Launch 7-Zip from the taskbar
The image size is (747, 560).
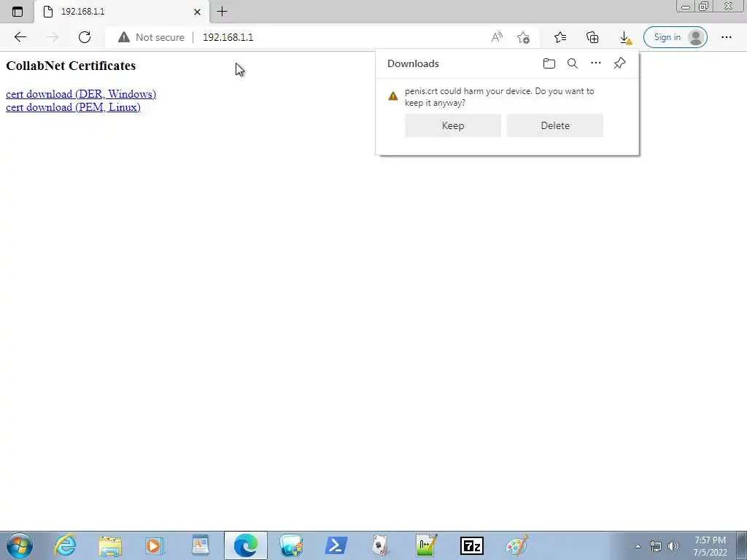point(472,545)
